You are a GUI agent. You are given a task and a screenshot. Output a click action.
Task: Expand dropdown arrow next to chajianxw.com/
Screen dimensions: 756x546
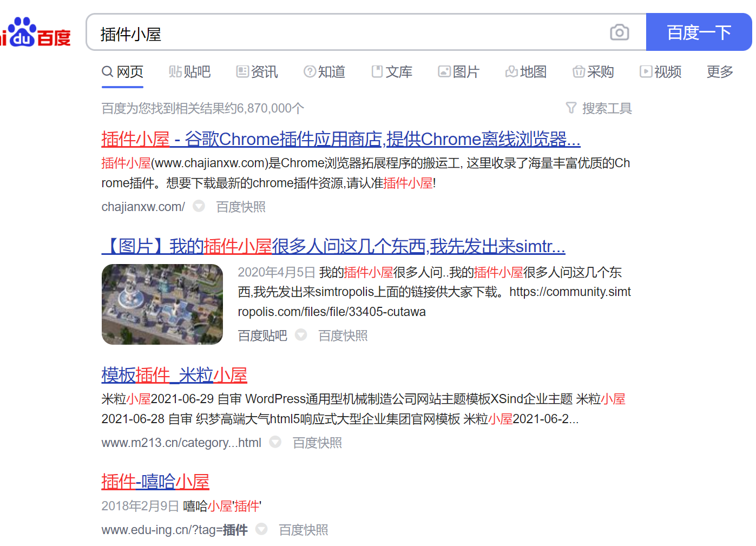pos(199,206)
